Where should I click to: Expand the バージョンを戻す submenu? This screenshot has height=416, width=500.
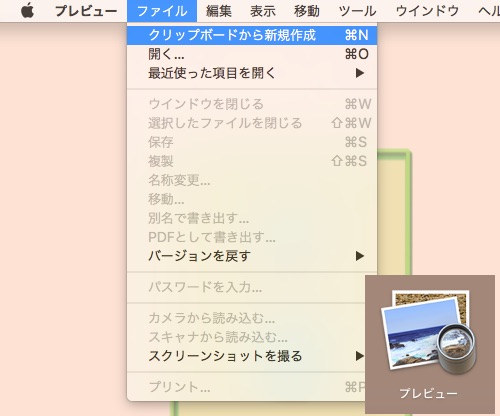click(252, 256)
